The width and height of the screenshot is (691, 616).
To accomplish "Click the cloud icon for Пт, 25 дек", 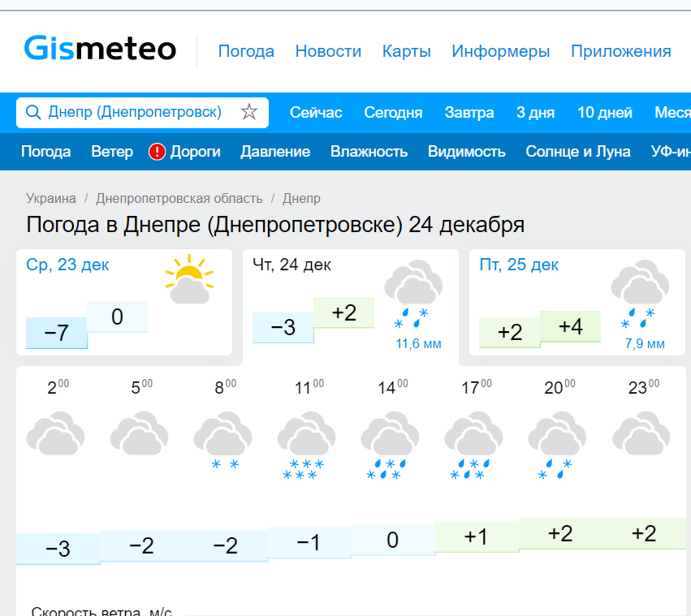I will tap(640, 294).
